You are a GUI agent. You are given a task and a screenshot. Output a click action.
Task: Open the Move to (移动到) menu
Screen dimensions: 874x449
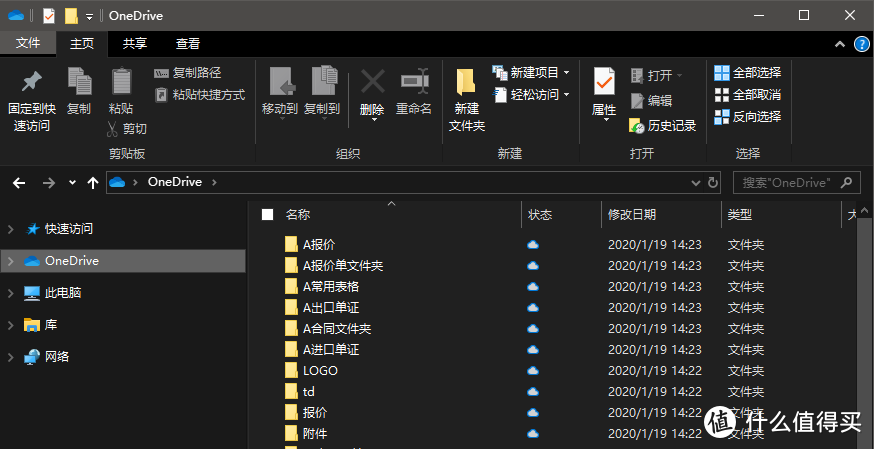click(280, 94)
